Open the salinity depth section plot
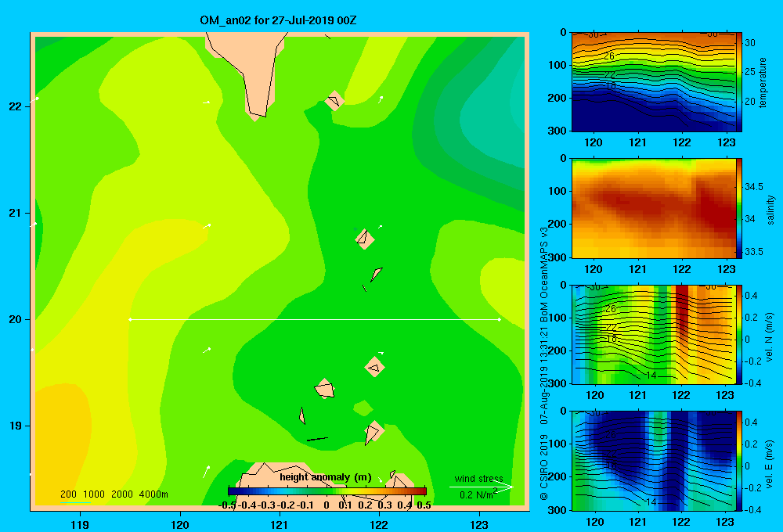Viewport: 783px width, 532px height. 653,208
